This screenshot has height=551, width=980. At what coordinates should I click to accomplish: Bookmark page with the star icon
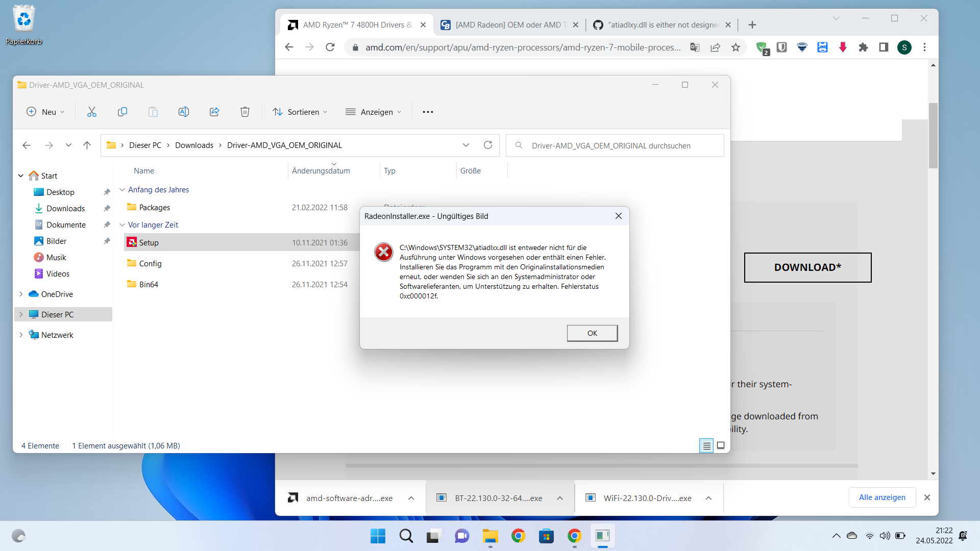tap(736, 47)
